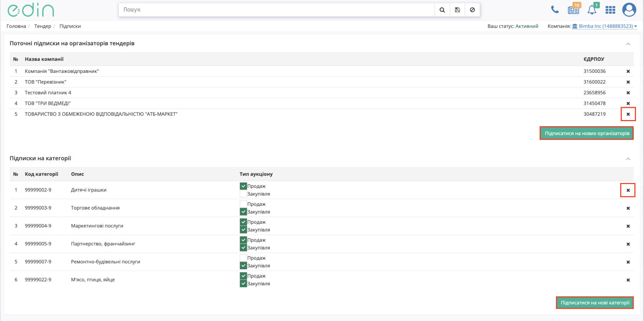Image resolution: width=644 pixels, height=321 pixels.
Task: Uncheck Продаж for Дитячі іграшки
Action: pos(243,186)
